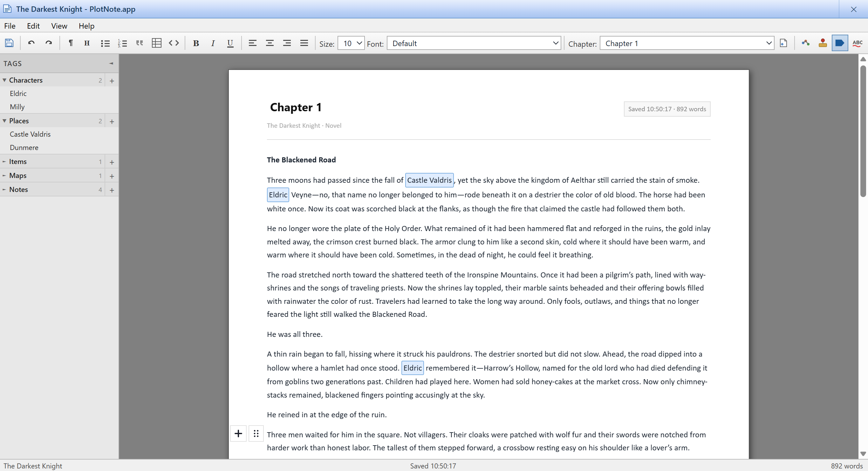Click the scrollbar down arrow

[x=863, y=454]
